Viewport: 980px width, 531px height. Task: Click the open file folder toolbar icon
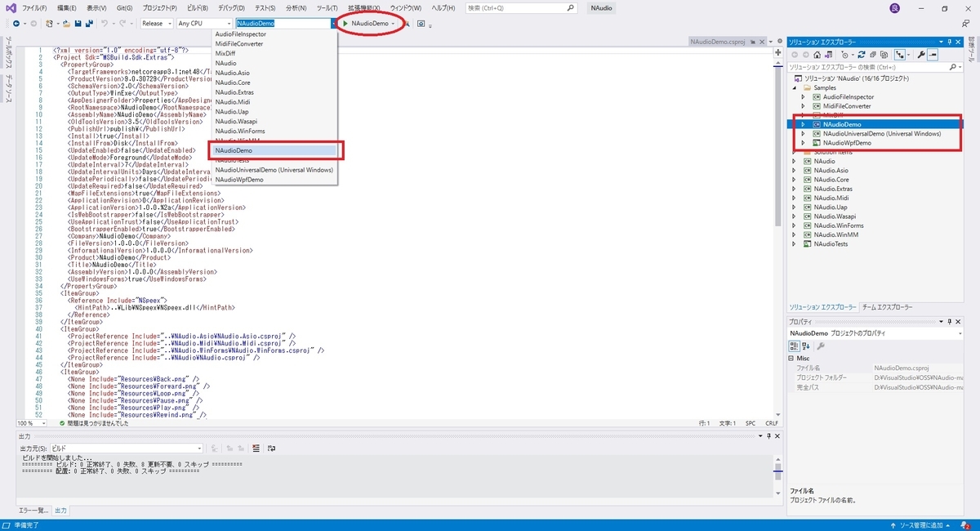pos(66,23)
